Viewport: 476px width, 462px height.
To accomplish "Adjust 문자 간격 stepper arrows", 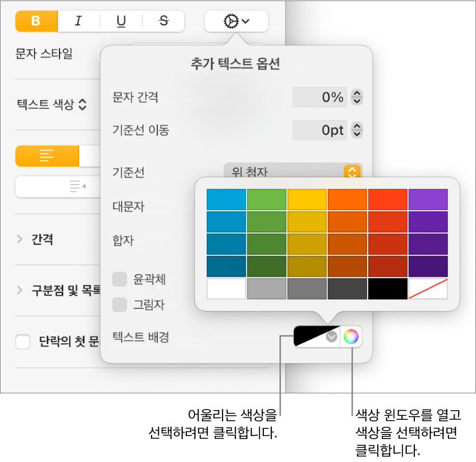I will click(x=357, y=97).
